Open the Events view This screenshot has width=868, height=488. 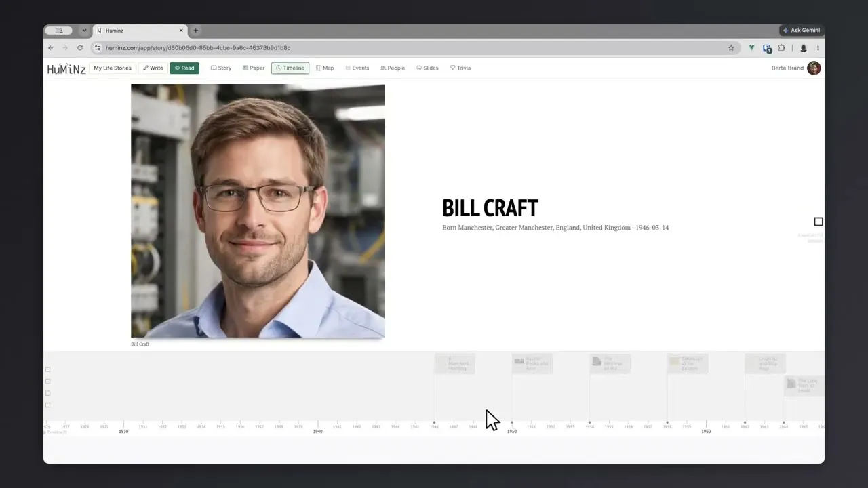point(357,68)
